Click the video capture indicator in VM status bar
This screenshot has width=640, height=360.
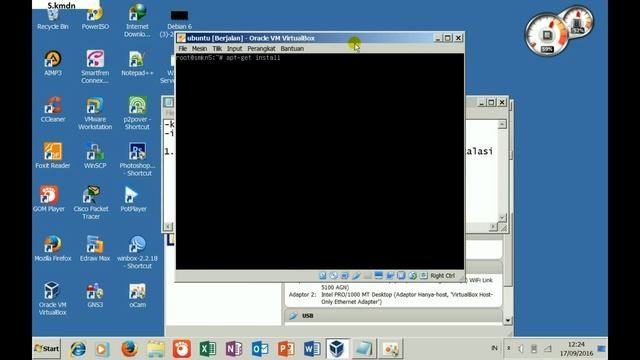[390, 276]
